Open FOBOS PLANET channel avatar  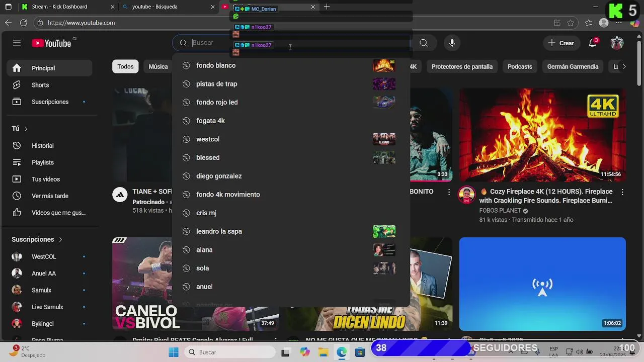pyautogui.click(x=467, y=195)
